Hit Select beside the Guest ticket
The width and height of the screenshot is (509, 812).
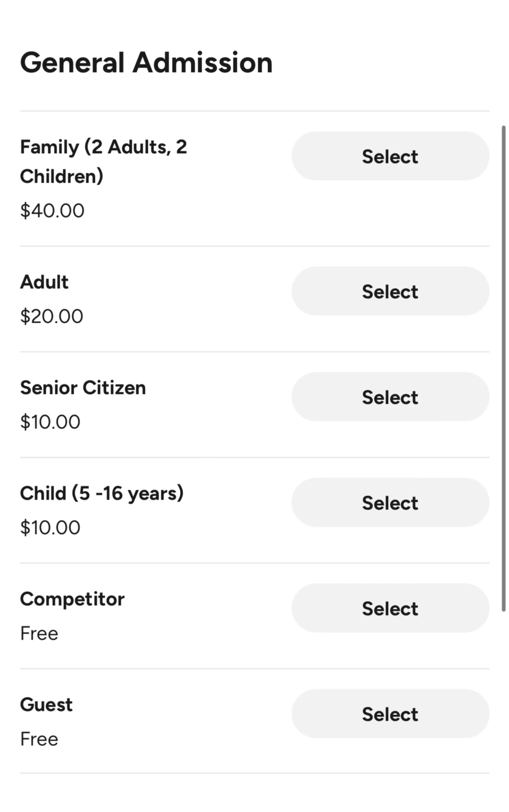390,714
